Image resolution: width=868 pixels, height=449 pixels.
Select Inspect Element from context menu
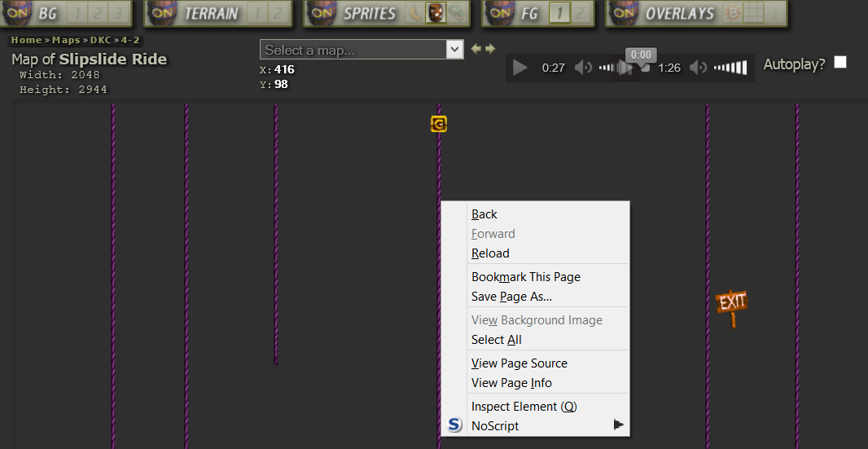pyautogui.click(x=524, y=407)
